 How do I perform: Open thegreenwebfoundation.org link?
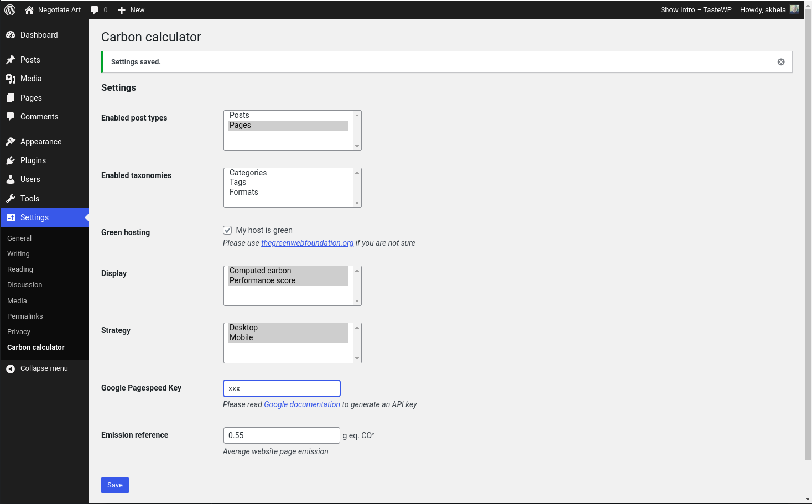[x=307, y=243]
